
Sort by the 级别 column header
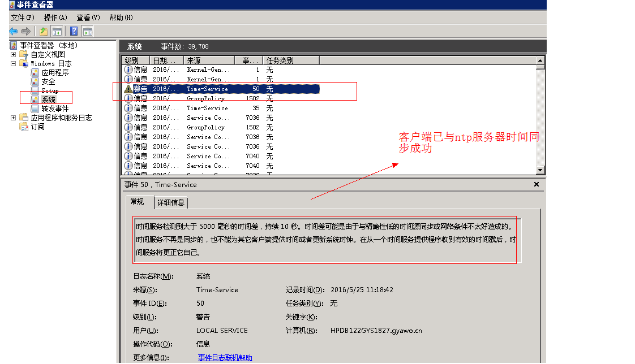(136, 60)
